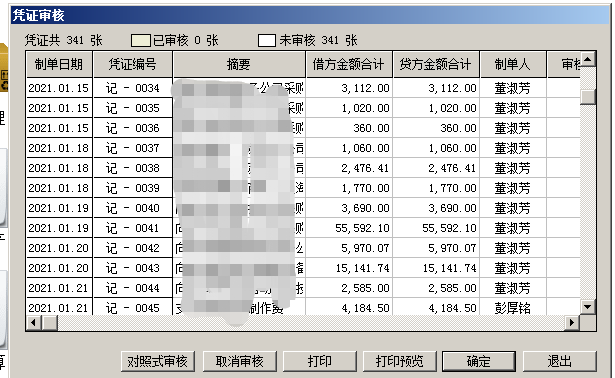615x378 pixels.
Task: Click the 对照式审核 button
Action: tap(158, 361)
